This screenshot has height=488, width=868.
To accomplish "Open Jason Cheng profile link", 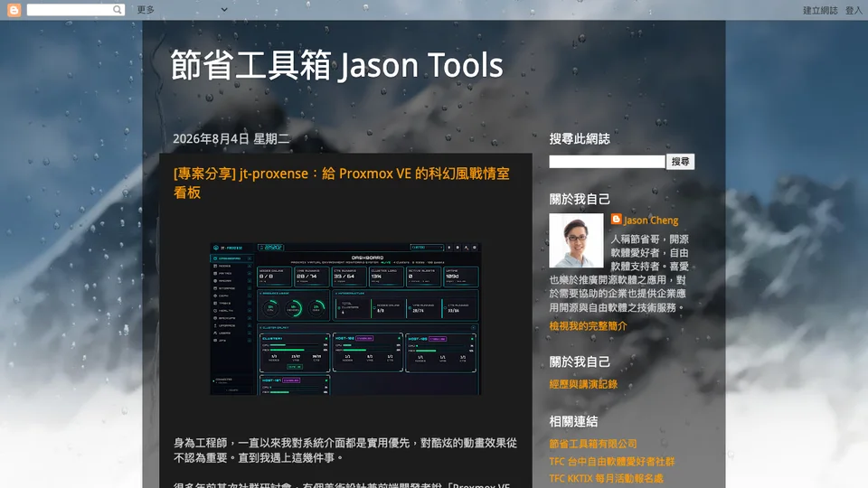I will [x=651, y=221].
